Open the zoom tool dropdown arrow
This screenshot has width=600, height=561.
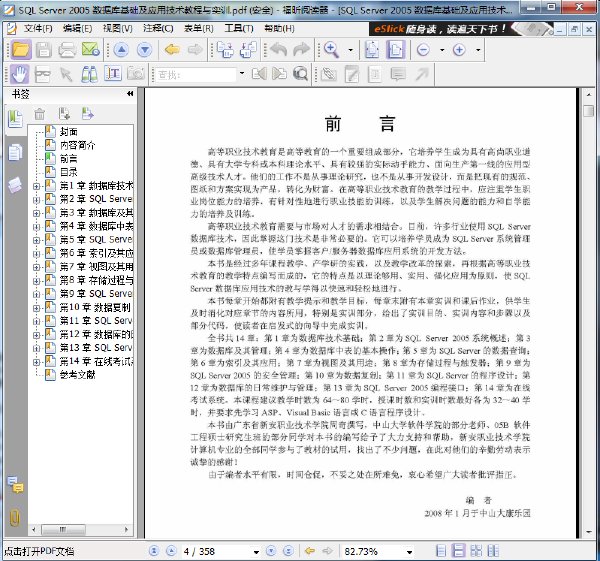(x=351, y=50)
